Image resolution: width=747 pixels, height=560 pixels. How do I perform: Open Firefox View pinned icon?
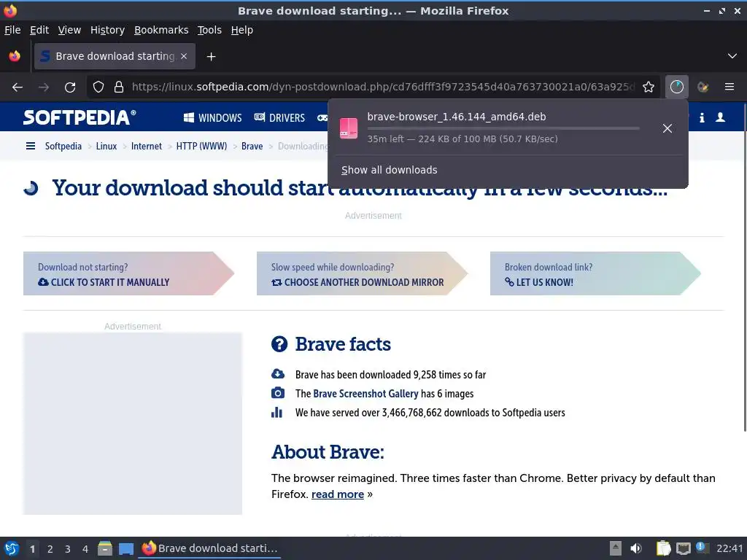15,56
